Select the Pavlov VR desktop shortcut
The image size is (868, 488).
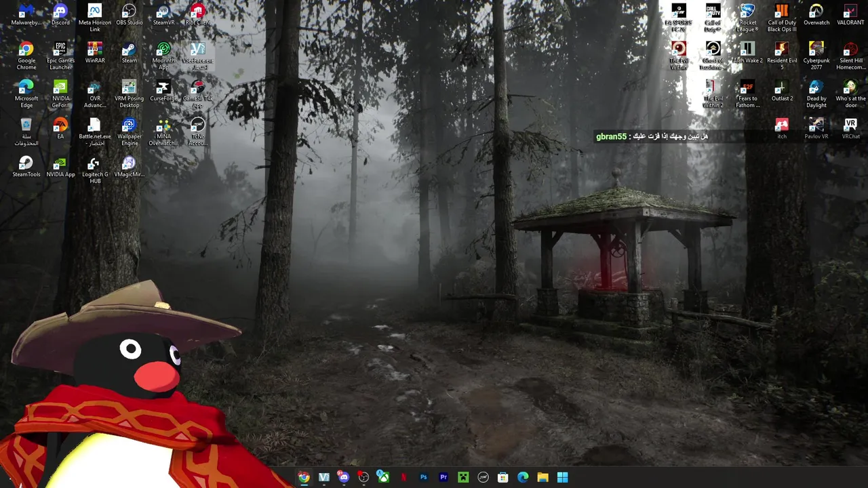point(816,129)
